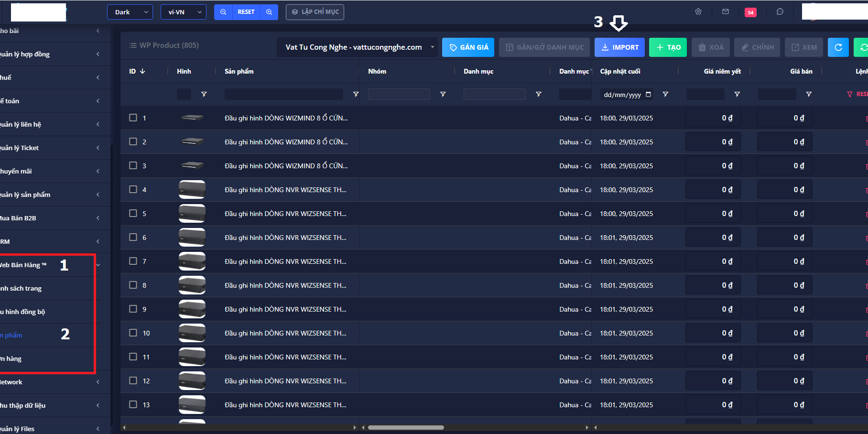Click filter icon for Giá niêm yết column
Viewport: 868px width, 434px height.
tap(737, 94)
